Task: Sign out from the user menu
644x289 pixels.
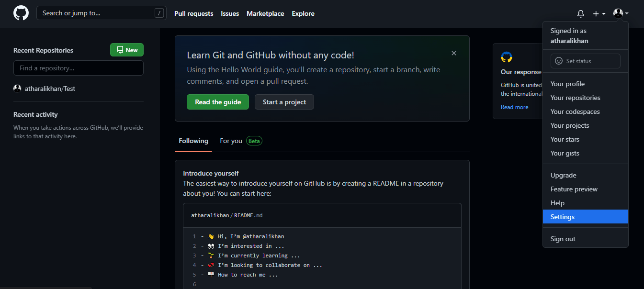Action: pos(585,239)
